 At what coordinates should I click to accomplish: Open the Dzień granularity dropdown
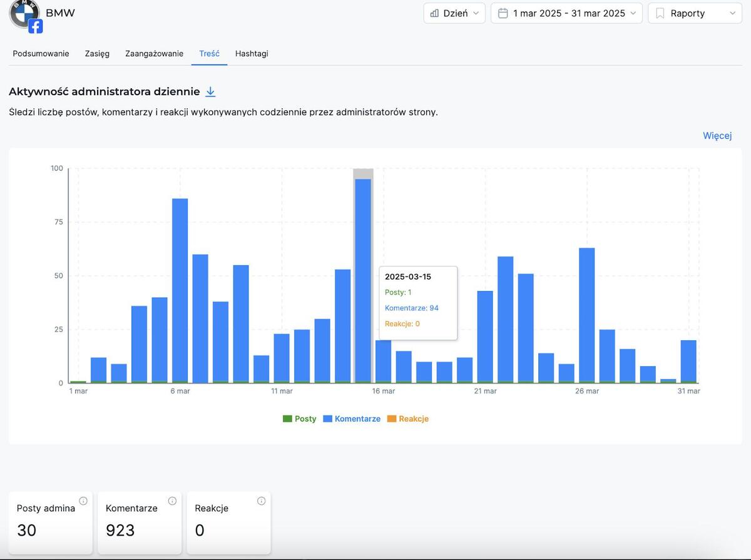(454, 13)
